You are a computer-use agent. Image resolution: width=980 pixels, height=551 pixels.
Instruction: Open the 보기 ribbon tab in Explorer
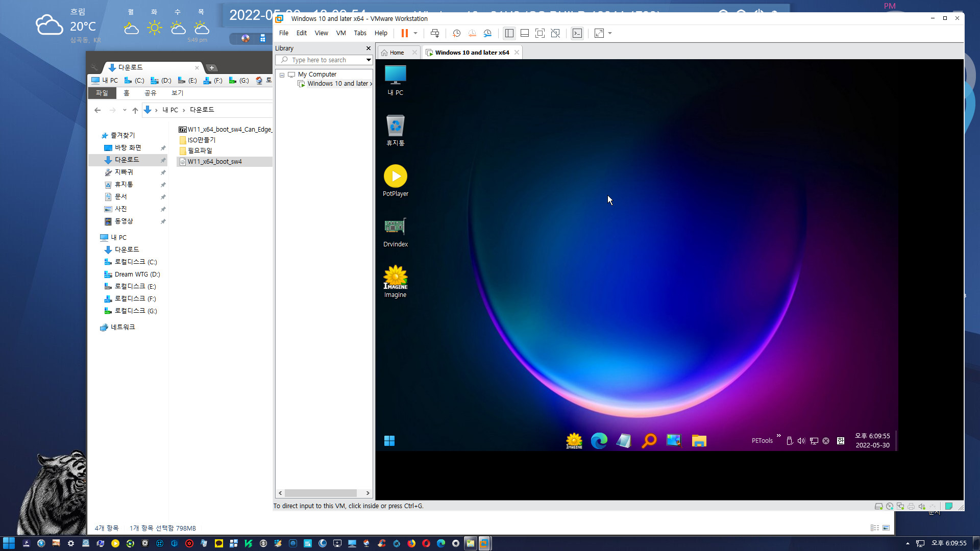(178, 93)
